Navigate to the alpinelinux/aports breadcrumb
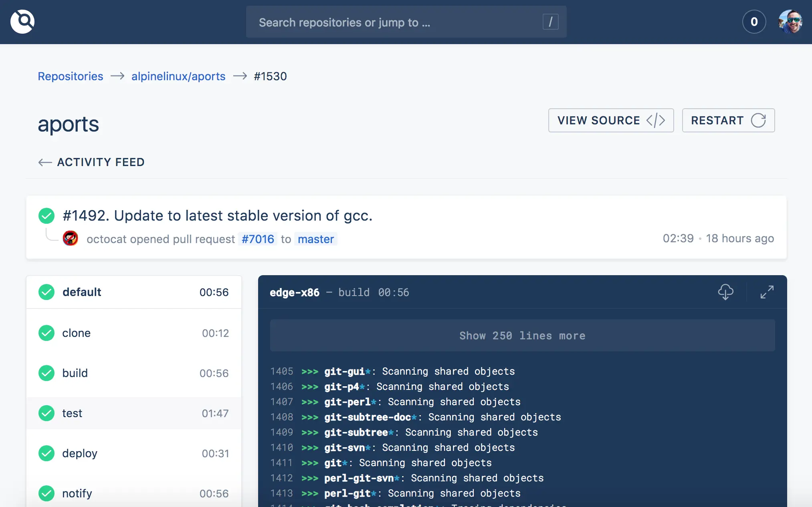Screen dimensions: 812x507 [178, 76]
